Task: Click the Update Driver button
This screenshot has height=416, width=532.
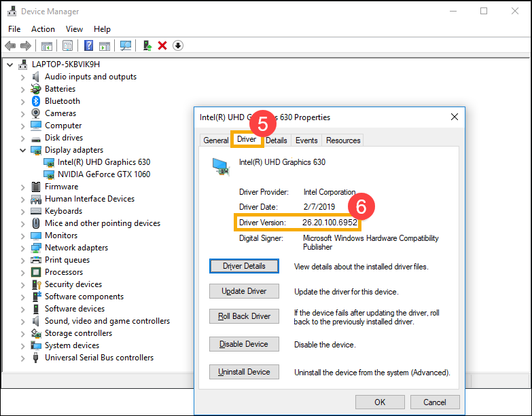Action: 244,291
